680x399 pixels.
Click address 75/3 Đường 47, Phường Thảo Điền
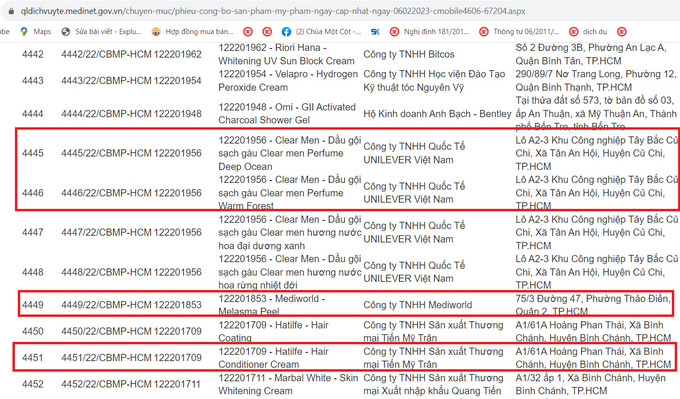(593, 305)
